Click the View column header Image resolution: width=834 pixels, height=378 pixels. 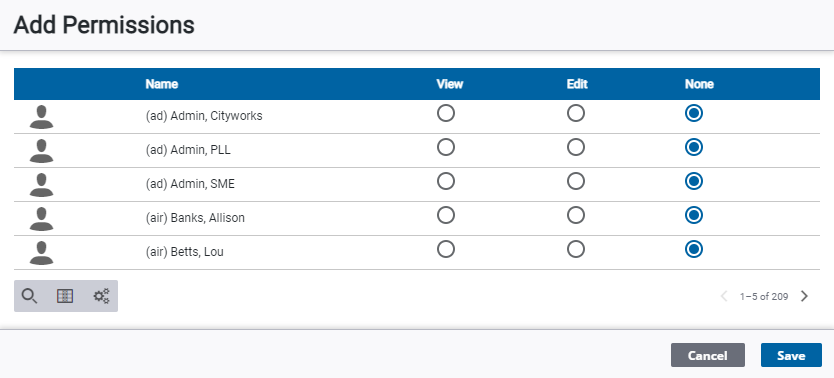coord(450,84)
